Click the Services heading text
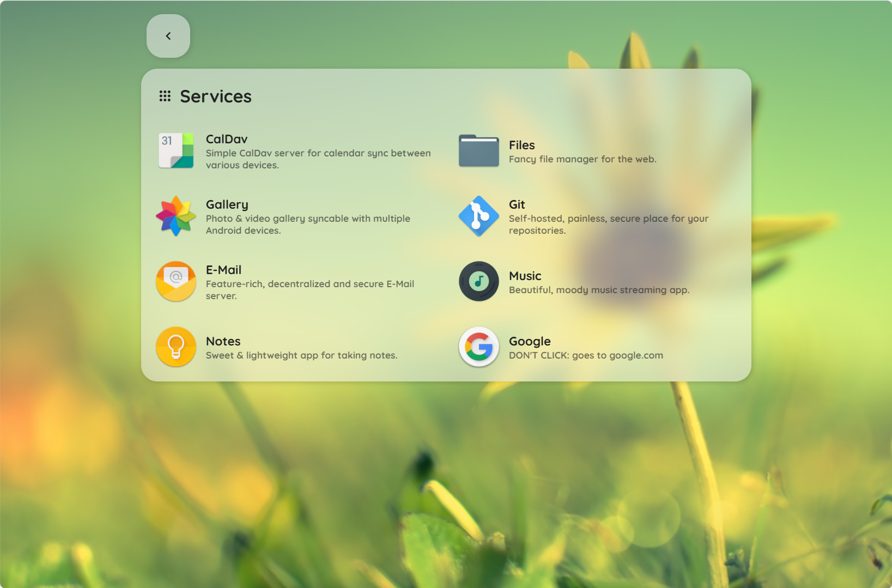892x588 pixels. [216, 96]
